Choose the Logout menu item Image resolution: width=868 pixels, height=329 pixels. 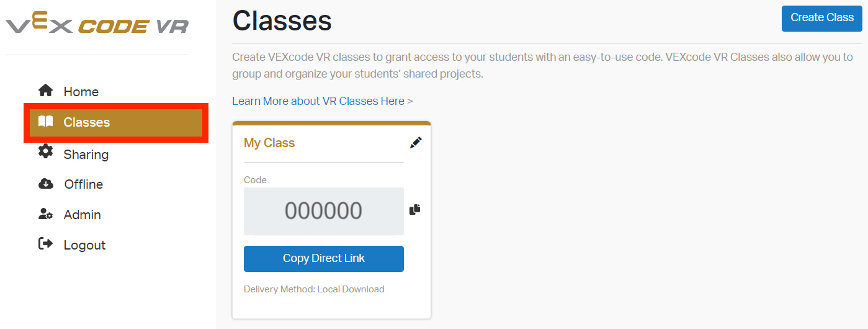tap(84, 245)
